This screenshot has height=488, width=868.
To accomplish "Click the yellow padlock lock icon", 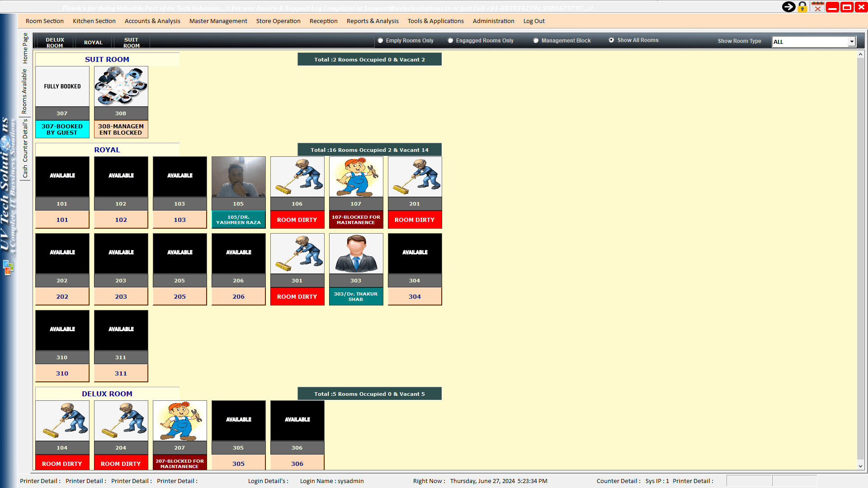I will (802, 7).
